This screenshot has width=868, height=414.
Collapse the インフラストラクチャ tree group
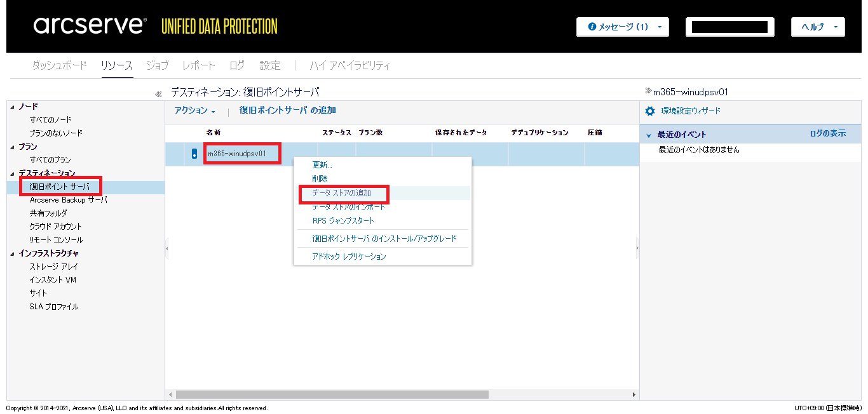tap(13, 253)
